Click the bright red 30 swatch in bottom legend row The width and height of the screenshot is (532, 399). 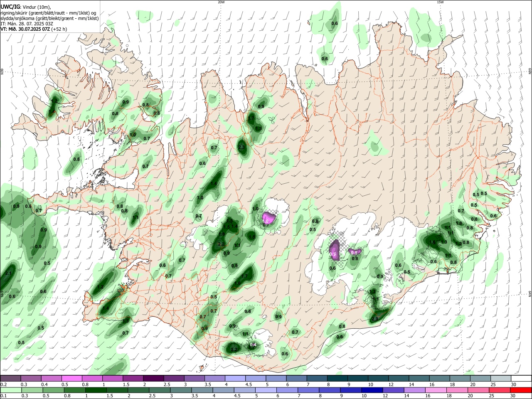coord(521,390)
